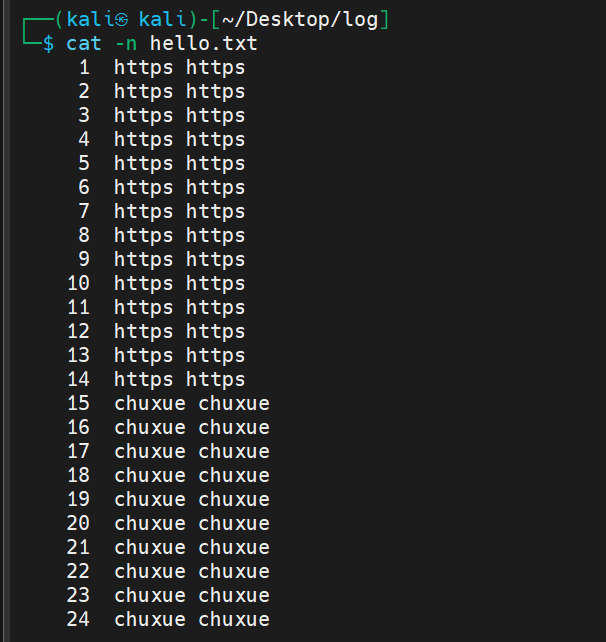Click the first chuxue on line 15
This screenshot has width=606, height=642.
click(x=150, y=404)
